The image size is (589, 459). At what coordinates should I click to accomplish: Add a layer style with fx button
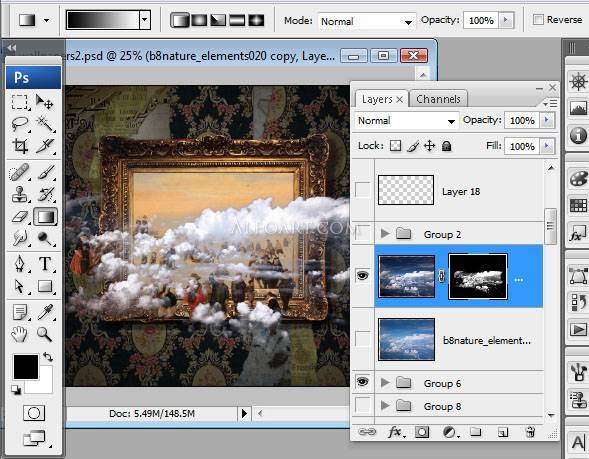pos(396,432)
